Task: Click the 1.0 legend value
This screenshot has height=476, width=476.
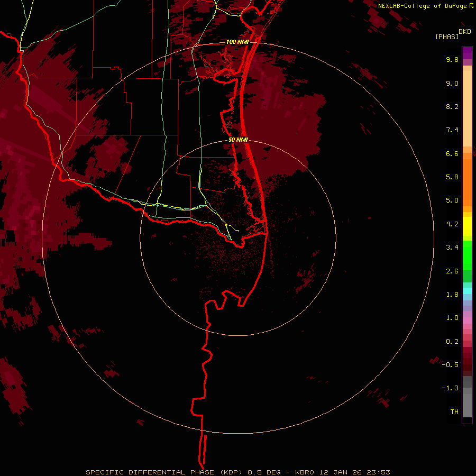Action: 452,318
